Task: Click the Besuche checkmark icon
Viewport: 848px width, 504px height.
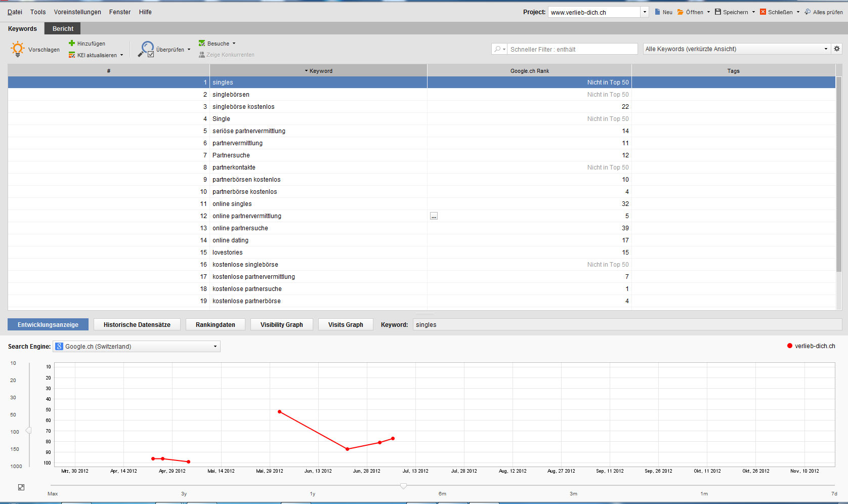Action: click(202, 44)
